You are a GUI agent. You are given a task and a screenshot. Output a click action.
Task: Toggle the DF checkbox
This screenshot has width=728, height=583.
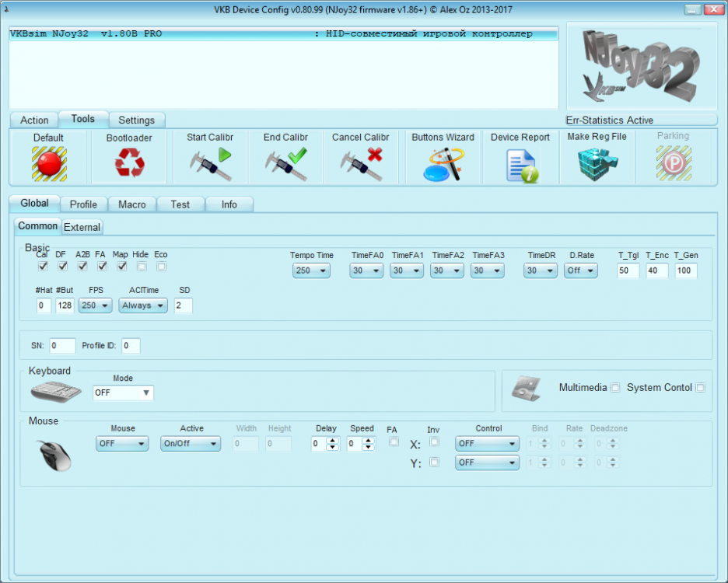pyautogui.click(x=63, y=267)
